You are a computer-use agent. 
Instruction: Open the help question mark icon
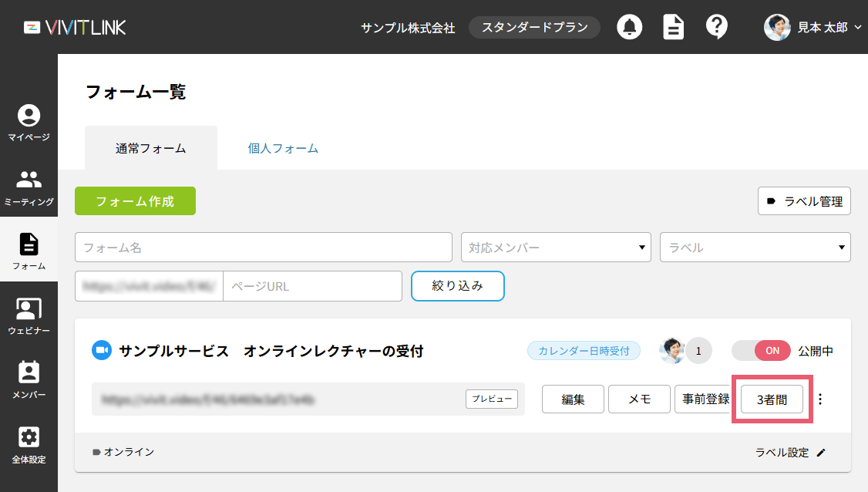tap(717, 27)
